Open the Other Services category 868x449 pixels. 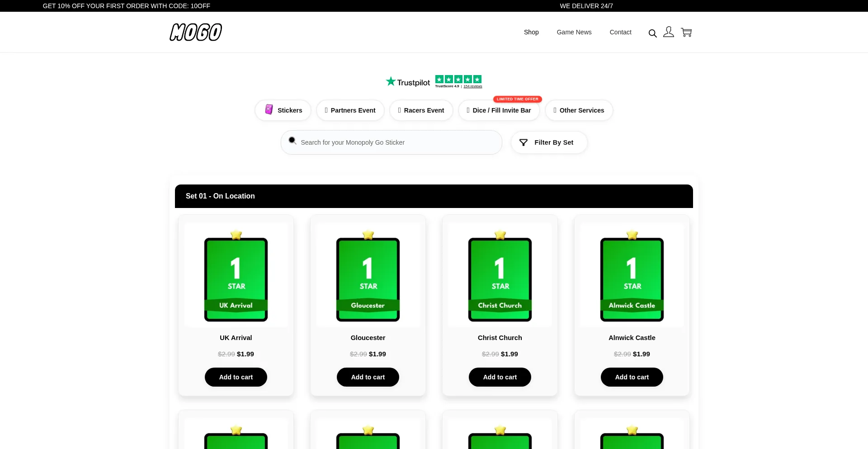click(x=579, y=110)
